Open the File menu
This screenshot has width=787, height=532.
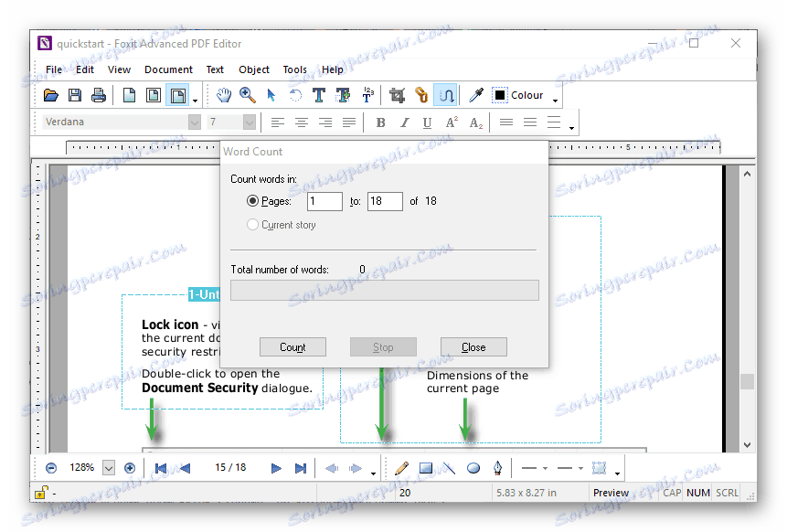pyautogui.click(x=54, y=69)
